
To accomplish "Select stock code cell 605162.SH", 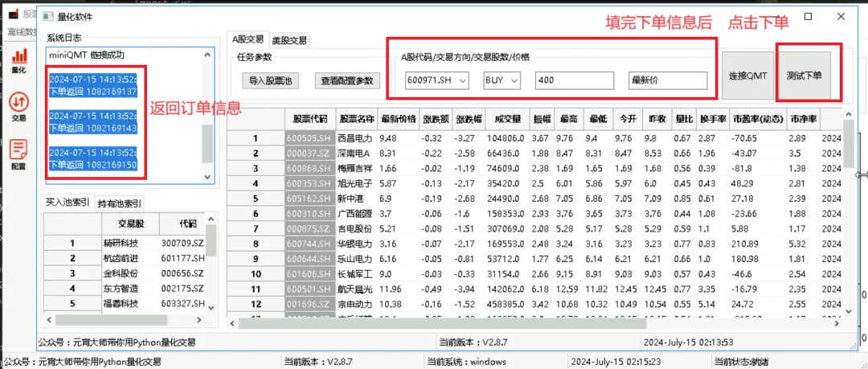I will click(310, 199).
